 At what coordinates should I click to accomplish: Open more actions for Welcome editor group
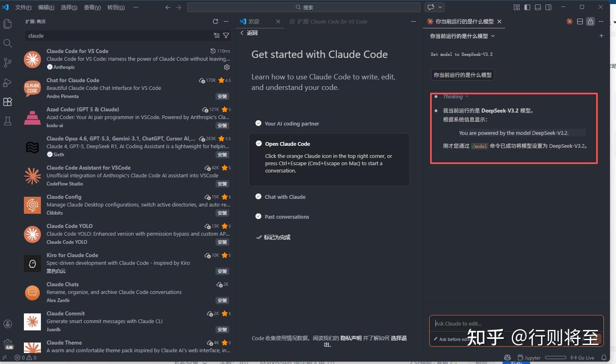pyautogui.click(x=414, y=21)
